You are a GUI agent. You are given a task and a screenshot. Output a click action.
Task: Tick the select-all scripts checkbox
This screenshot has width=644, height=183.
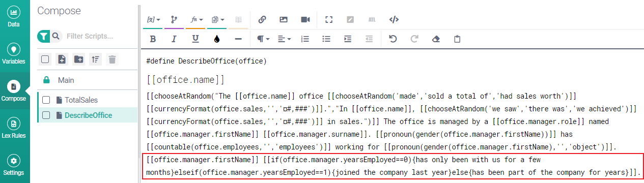tap(45, 59)
